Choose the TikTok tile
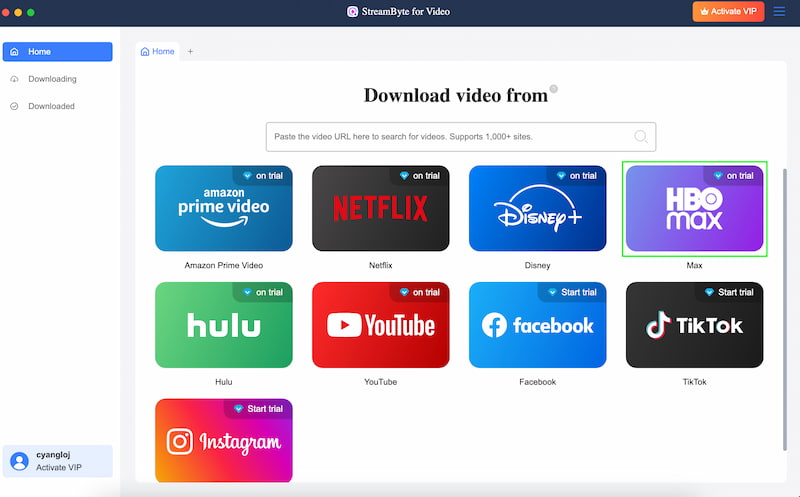This screenshot has height=497, width=800. click(x=694, y=325)
